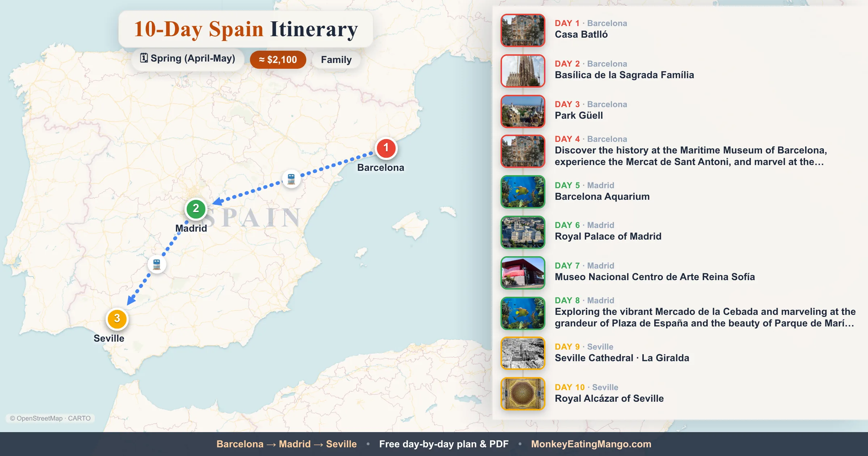868x456 pixels.
Task: Open Day 3 Park Güell thumbnail
Action: [x=523, y=111]
